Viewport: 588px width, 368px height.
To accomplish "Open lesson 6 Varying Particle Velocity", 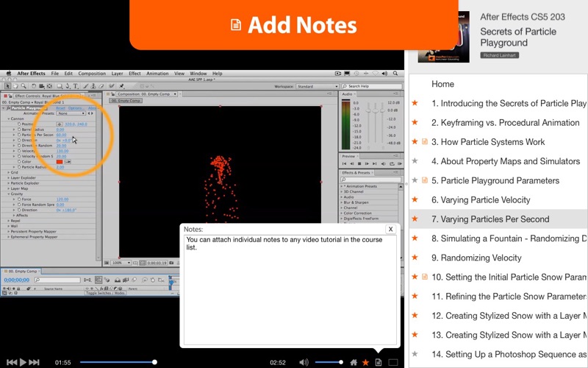I will coord(481,199).
